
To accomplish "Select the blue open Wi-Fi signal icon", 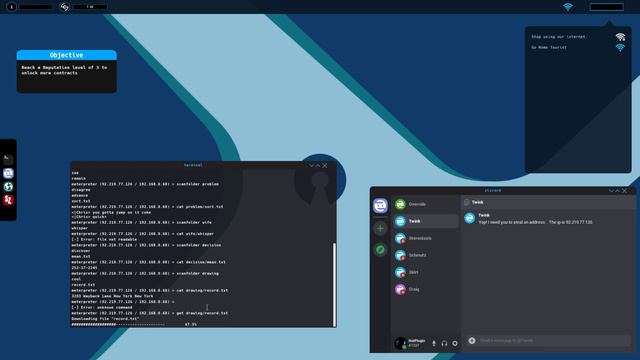I will pos(620,47).
